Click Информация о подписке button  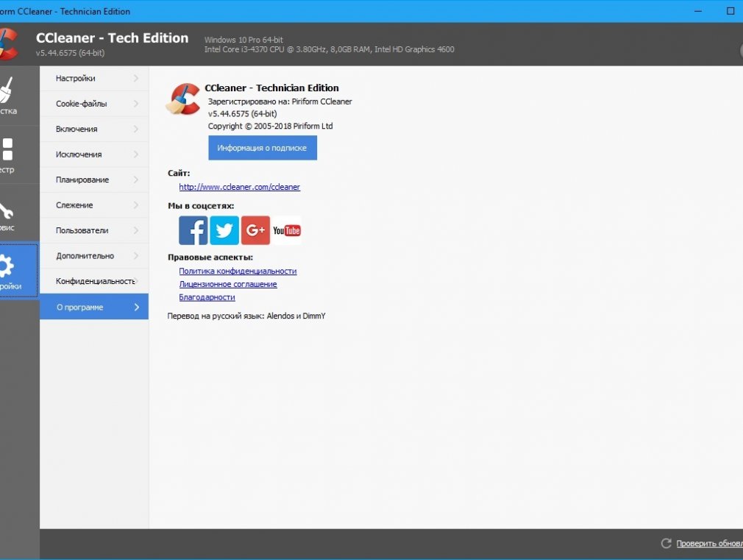263,148
